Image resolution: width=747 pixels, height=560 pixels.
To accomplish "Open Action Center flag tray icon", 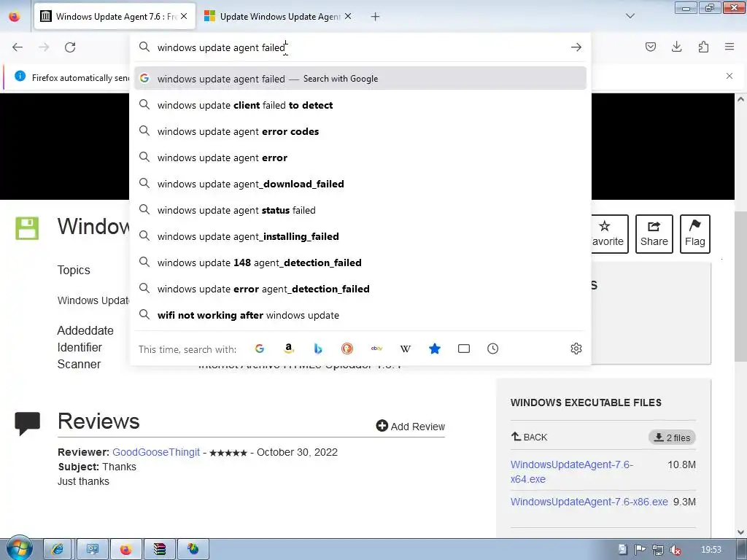I will [640, 550].
